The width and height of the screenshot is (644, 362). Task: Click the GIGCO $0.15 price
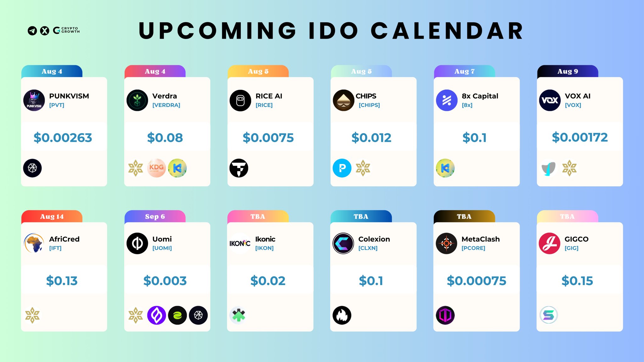(577, 281)
